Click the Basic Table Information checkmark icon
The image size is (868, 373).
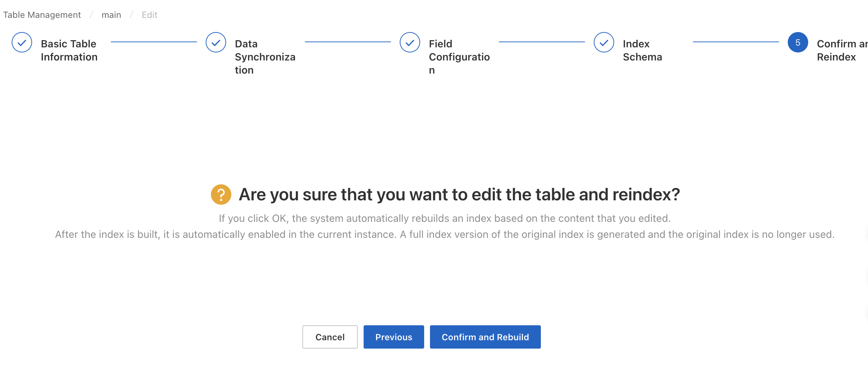(x=22, y=43)
